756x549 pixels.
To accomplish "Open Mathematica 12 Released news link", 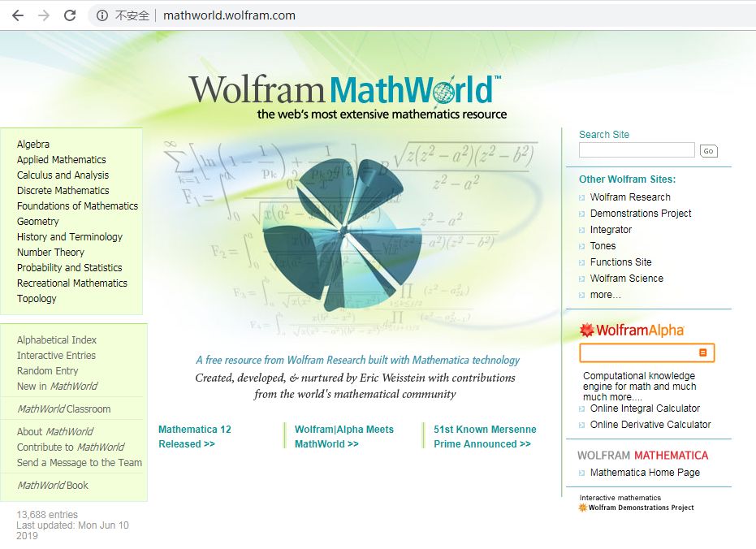I will [x=195, y=436].
